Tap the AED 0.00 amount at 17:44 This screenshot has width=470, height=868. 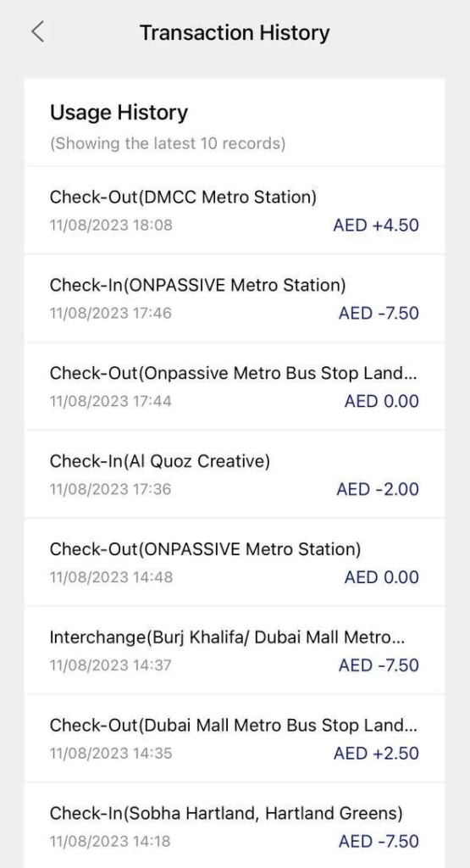382,401
